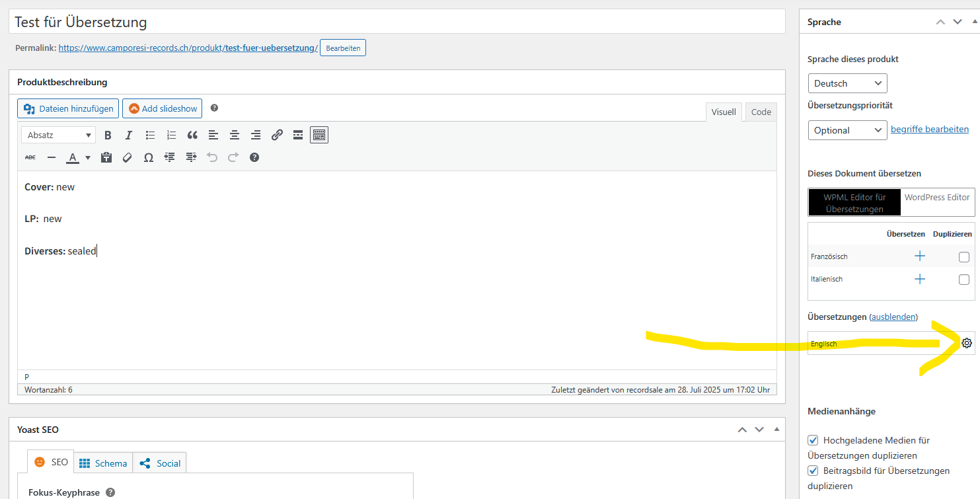Click the text color A icon
This screenshot has width=980, height=499.
[x=72, y=157]
